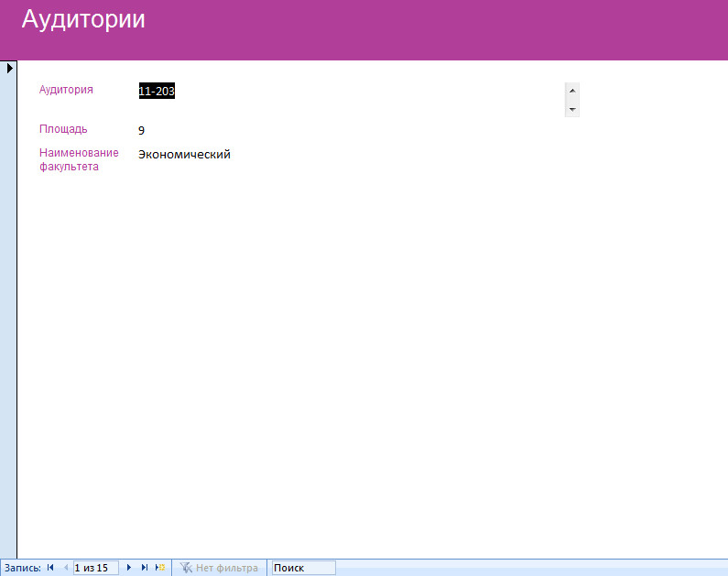
Task: Click the Аудитории form title
Action: click(x=83, y=20)
